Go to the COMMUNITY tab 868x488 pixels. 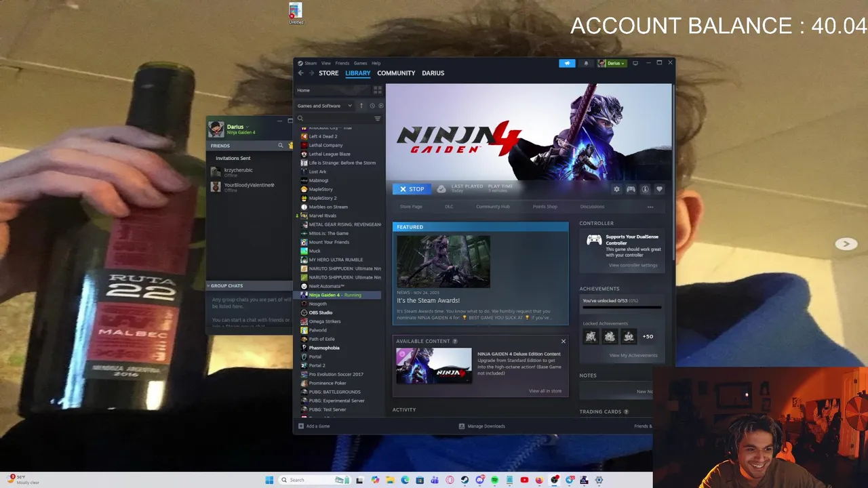[x=396, y=73]
